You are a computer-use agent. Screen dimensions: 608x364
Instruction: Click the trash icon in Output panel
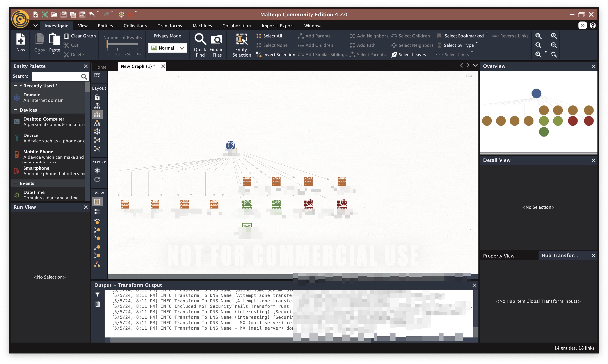click(98, 304)
